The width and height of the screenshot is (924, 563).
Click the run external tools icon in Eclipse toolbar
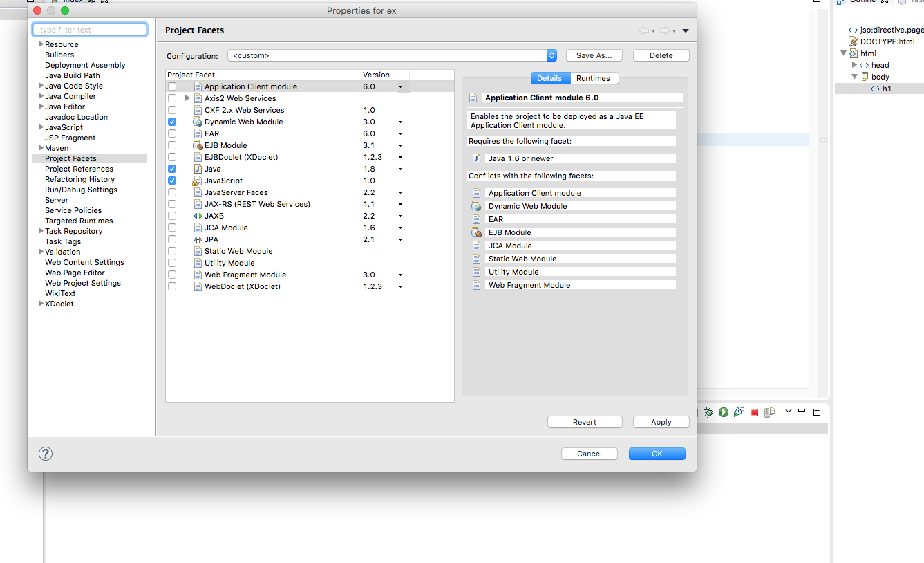pyautogui.click(x=739, y=412)
